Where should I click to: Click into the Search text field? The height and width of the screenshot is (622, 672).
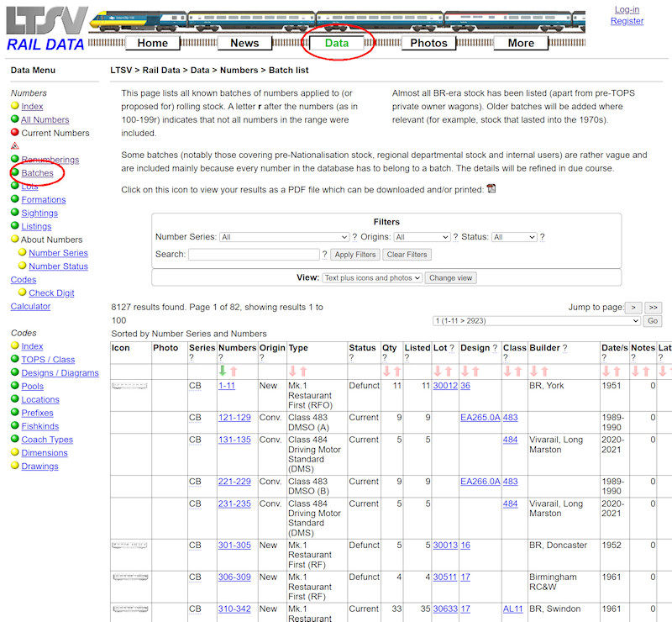pos(254,255)
